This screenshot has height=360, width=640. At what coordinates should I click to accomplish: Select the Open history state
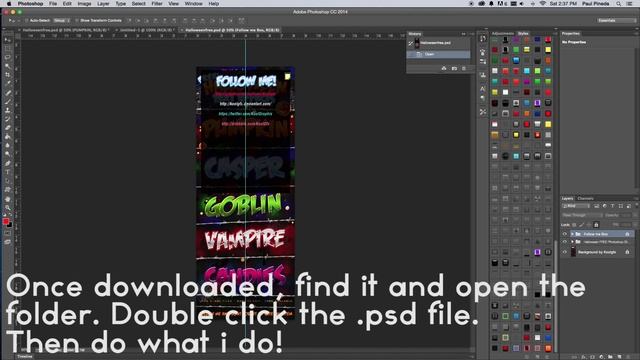click(x=438, y=54)
